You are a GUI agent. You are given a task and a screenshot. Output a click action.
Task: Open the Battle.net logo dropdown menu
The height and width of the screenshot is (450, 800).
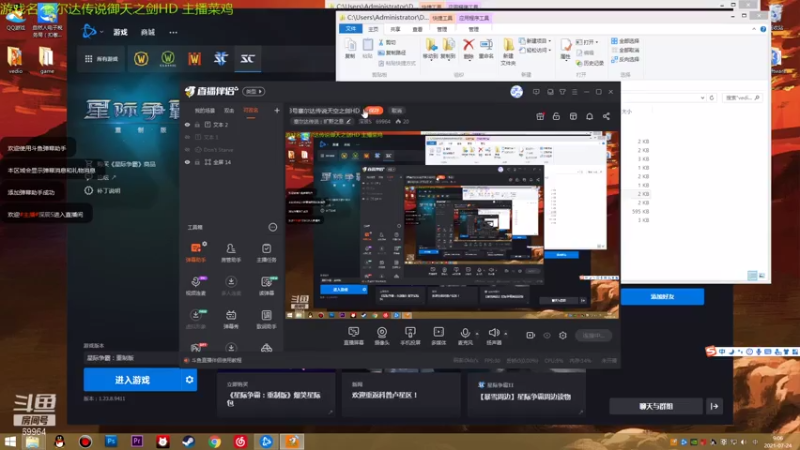click(x=92, y=32)
